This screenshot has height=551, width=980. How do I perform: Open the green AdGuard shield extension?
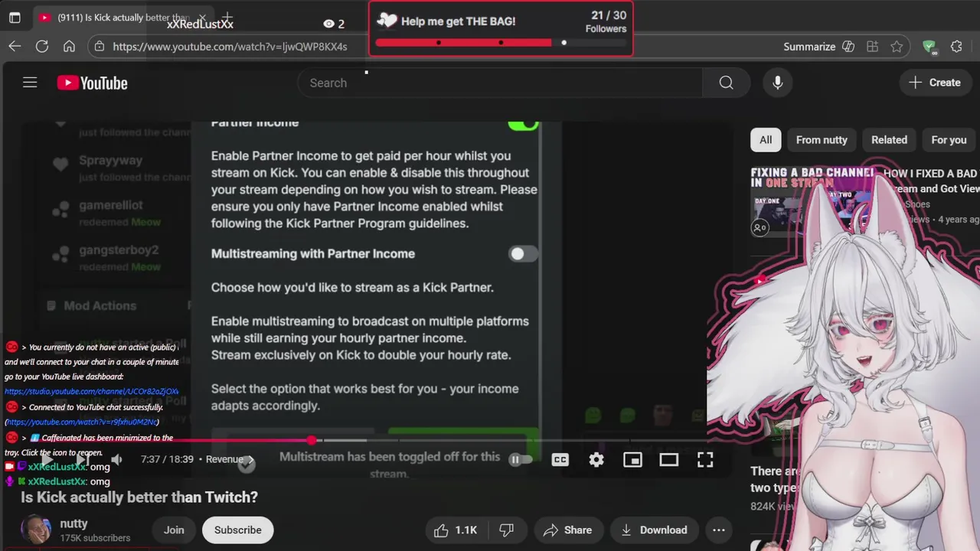[x=929, y=47]
